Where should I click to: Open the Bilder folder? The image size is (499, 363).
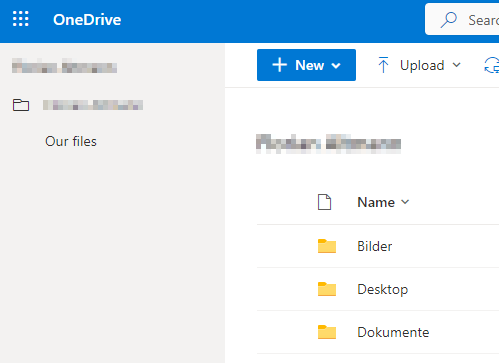375,246
